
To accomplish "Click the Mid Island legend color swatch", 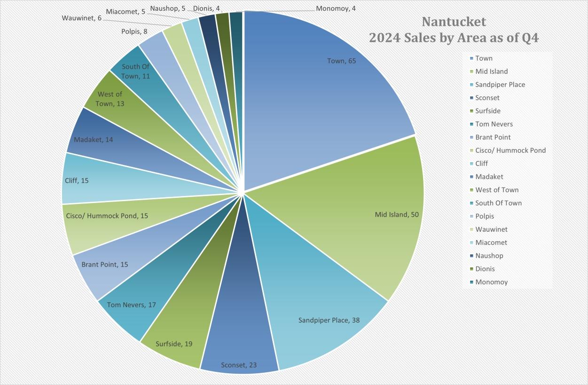I will coord(471,71).
